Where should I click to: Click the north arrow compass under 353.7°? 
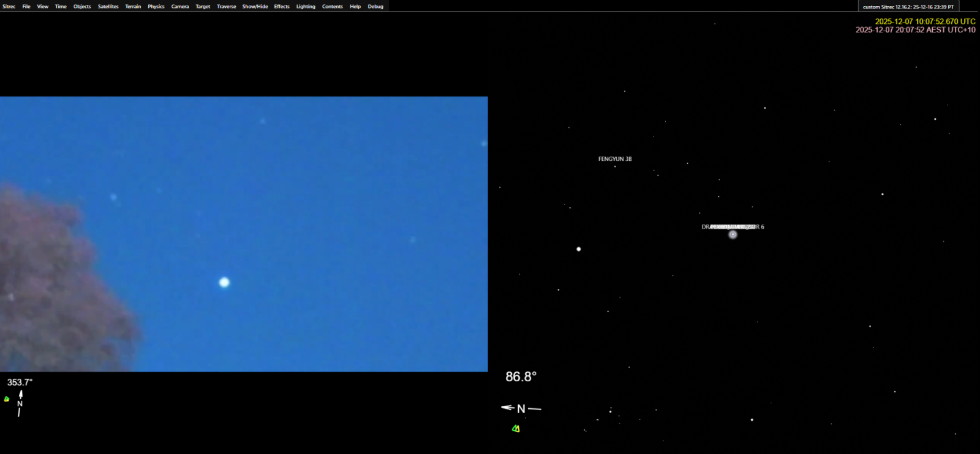(x=20, y=403)
